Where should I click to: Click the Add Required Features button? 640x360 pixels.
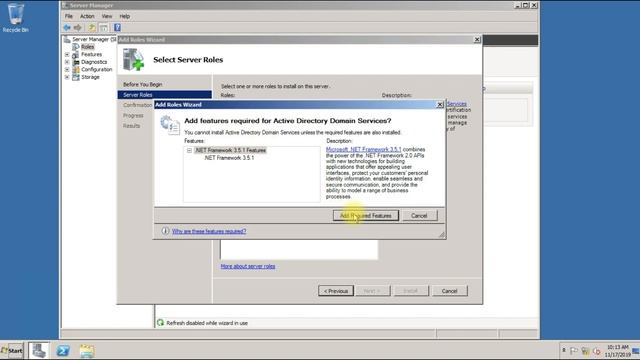[x=366, y=216]
